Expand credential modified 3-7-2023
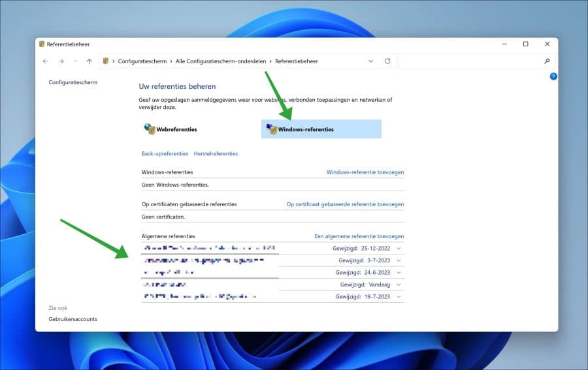The image size is (588, 370). (x=399, y=260)
